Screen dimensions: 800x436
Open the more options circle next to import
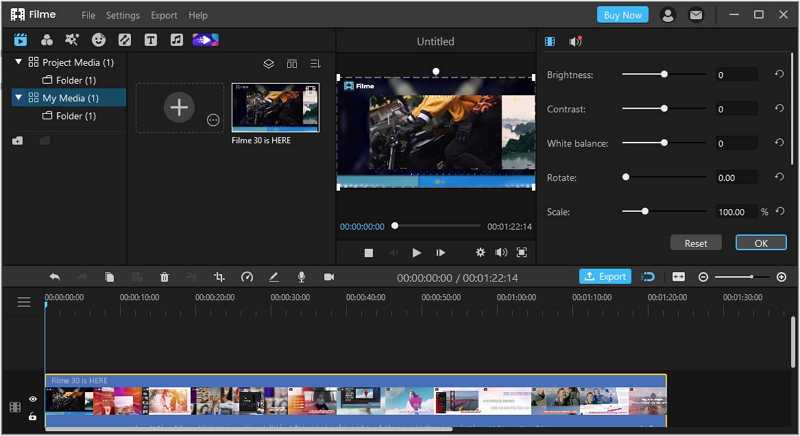point(213,120)
